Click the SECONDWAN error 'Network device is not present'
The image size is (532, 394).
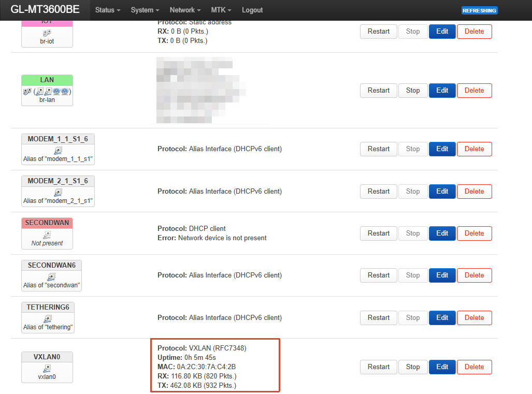coord(222,238)
